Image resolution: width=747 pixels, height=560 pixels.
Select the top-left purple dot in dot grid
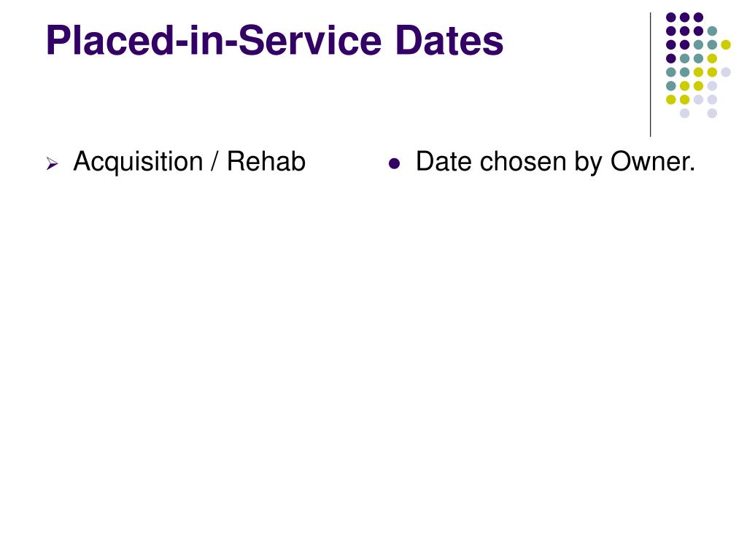(671, 17)
